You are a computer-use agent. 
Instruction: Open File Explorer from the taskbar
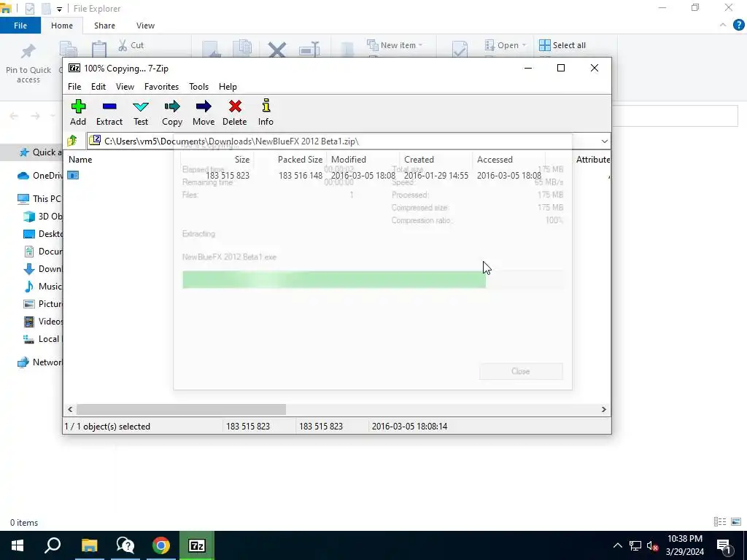pyautogui.click(x=89, y=545)
